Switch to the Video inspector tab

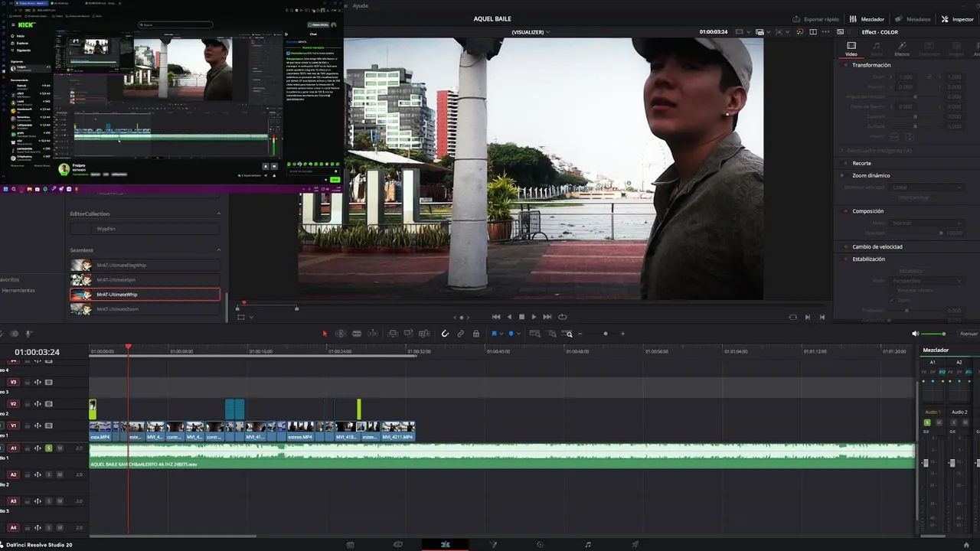tap(851, 49)
